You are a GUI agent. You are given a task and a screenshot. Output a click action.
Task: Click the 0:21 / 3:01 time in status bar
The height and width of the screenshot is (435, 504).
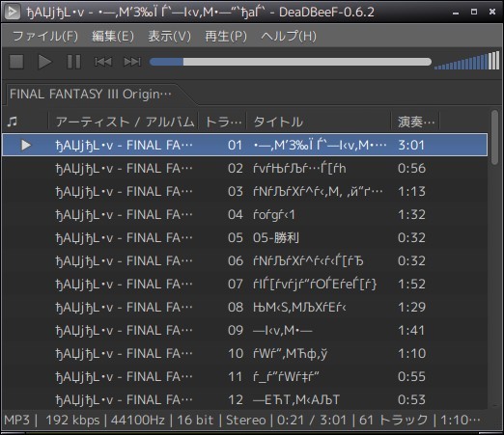[312, 420]
